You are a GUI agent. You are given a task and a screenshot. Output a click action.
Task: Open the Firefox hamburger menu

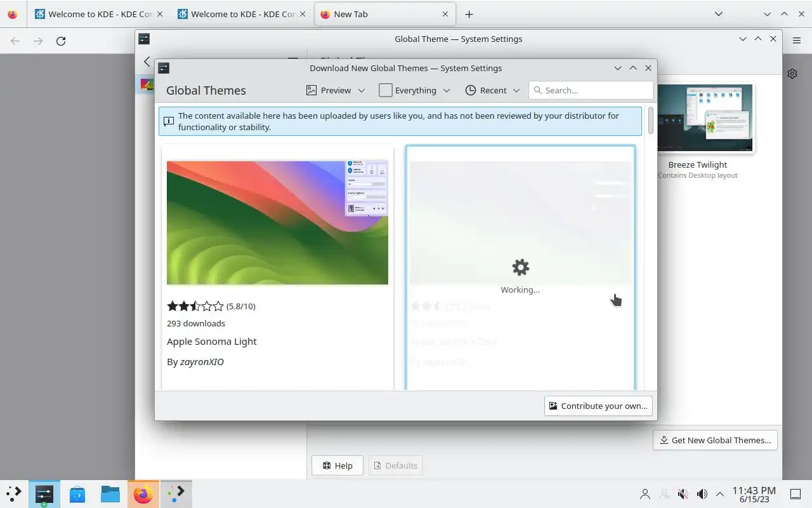(797, 41)
